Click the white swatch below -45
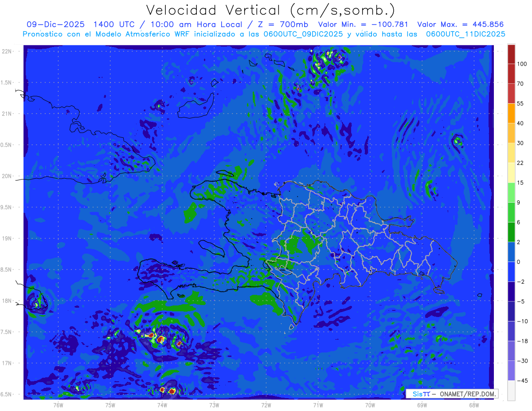532x411 pixels. [511, 390]
